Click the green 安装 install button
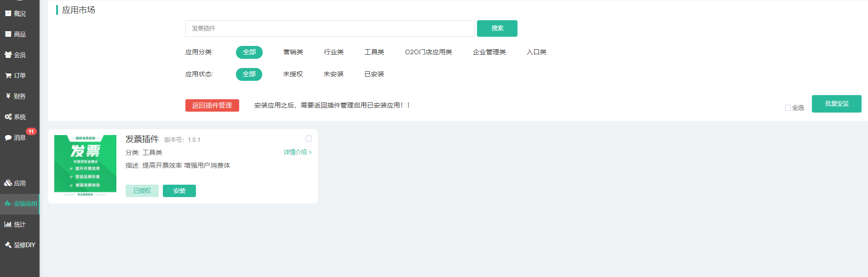The width and height of the screenshot is (868, 277). (179, 191)
